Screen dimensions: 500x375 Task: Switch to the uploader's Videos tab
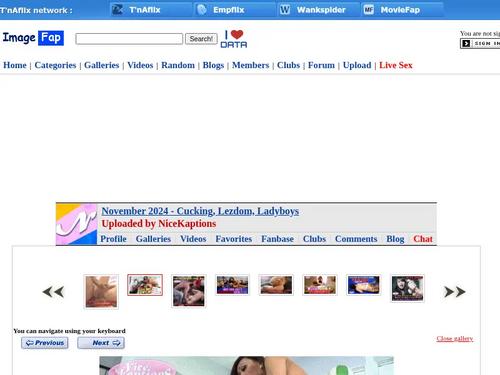tap(193, 239)
